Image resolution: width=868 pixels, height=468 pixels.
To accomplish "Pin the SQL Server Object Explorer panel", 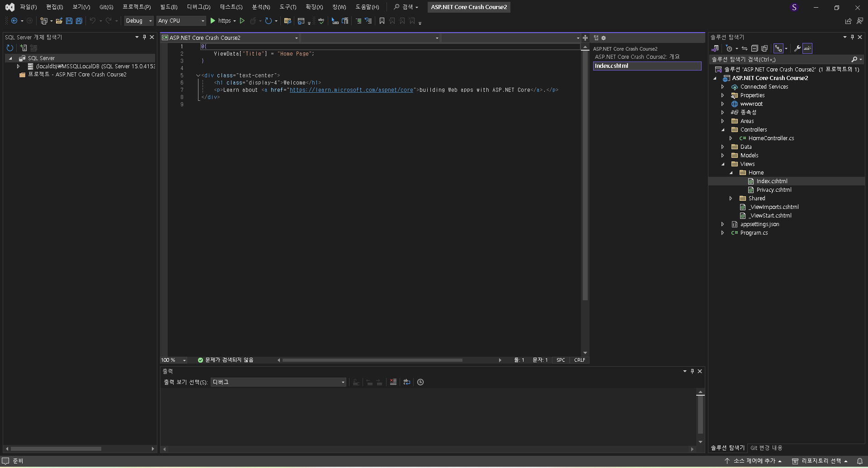I will tap(144, 37).
